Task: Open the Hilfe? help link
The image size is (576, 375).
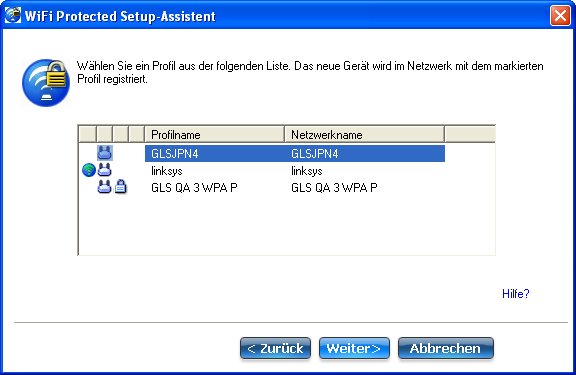Action: pos(515,293)
